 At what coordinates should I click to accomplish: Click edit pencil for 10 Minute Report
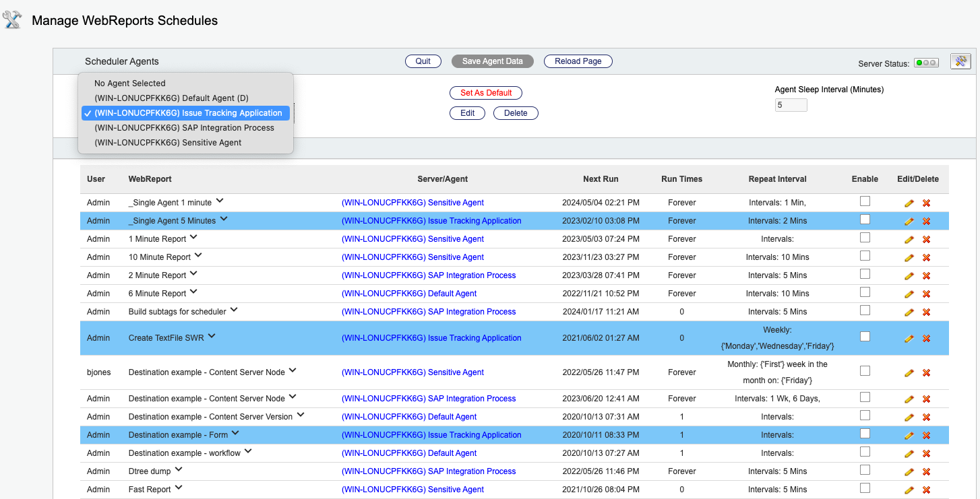pos(909,257)
